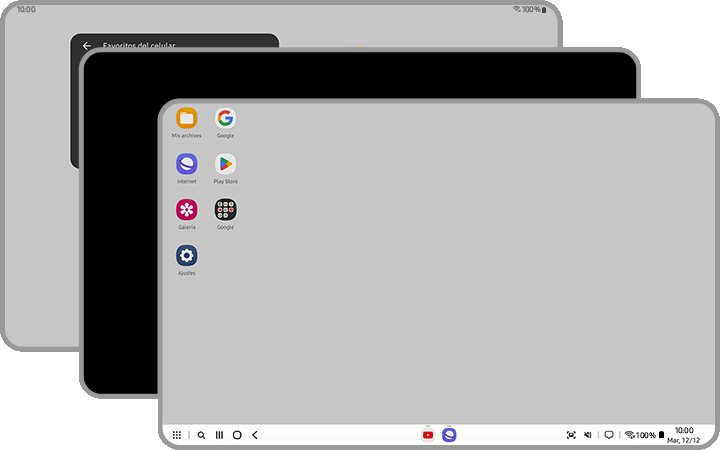Viewport: 720px width, 450px height.
Task: Toggle the mute sound icon in the taskbar
Action: 588,435
